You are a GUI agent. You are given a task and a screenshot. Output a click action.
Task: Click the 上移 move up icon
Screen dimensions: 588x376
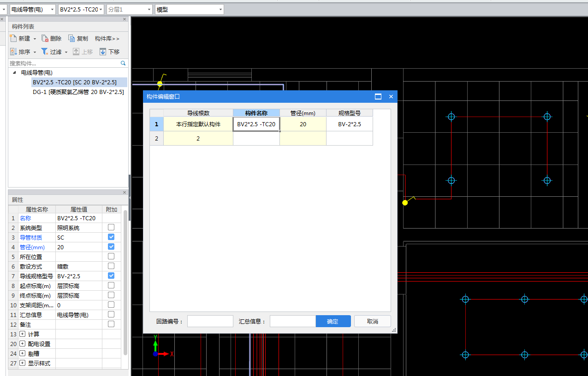(76, 52)
